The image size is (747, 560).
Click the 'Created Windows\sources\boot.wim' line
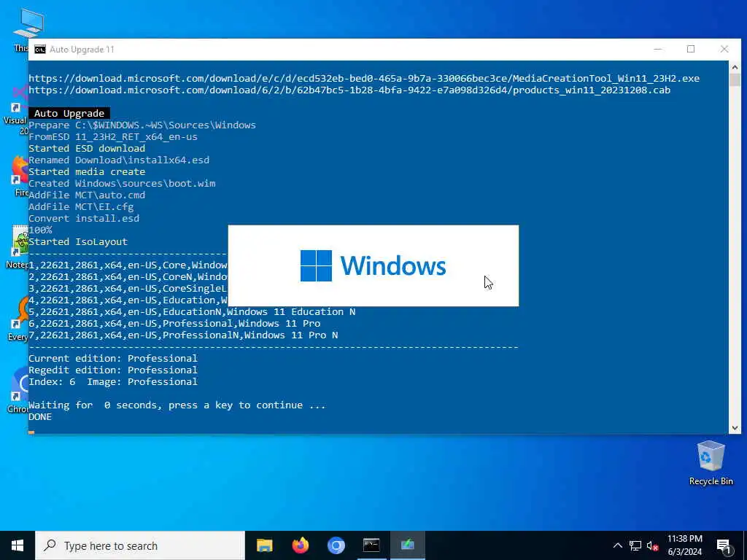click(x=122, y=183)
